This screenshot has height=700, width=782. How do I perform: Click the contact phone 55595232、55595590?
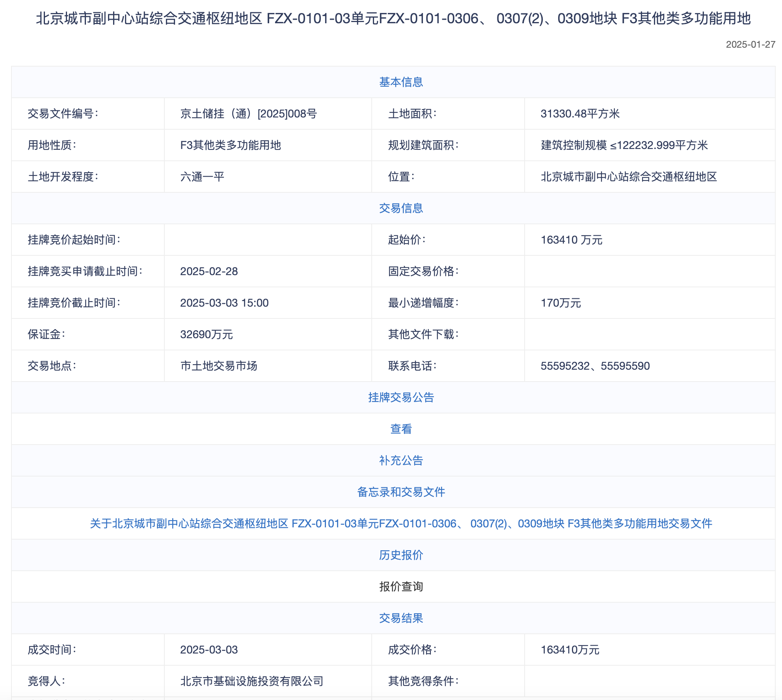(595, 366)
